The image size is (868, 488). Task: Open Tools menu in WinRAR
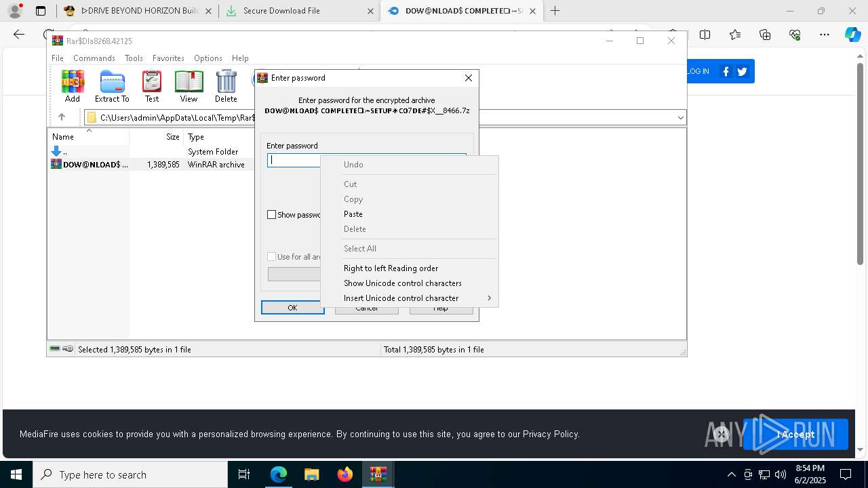(x=134, y=58)
